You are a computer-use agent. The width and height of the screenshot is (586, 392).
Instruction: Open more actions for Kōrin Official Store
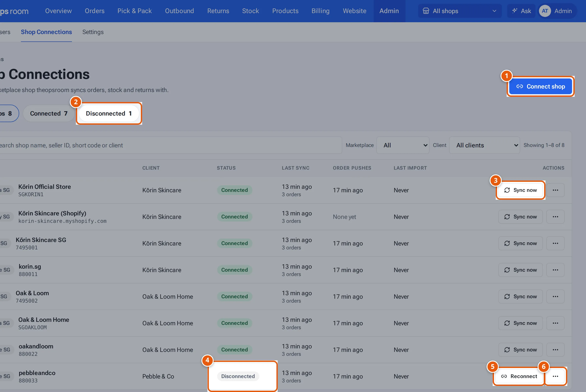(555, 190)
